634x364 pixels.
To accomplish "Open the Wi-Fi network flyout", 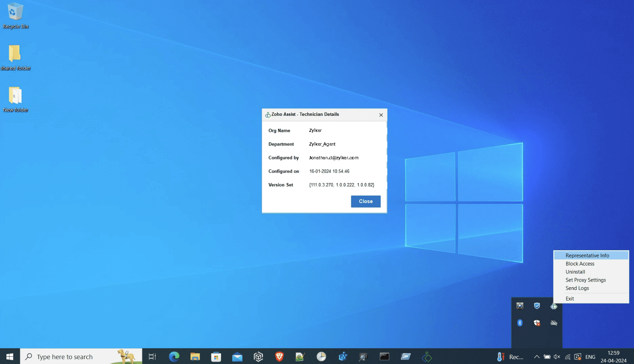I will pyautogui.click(x=568, y=357).
